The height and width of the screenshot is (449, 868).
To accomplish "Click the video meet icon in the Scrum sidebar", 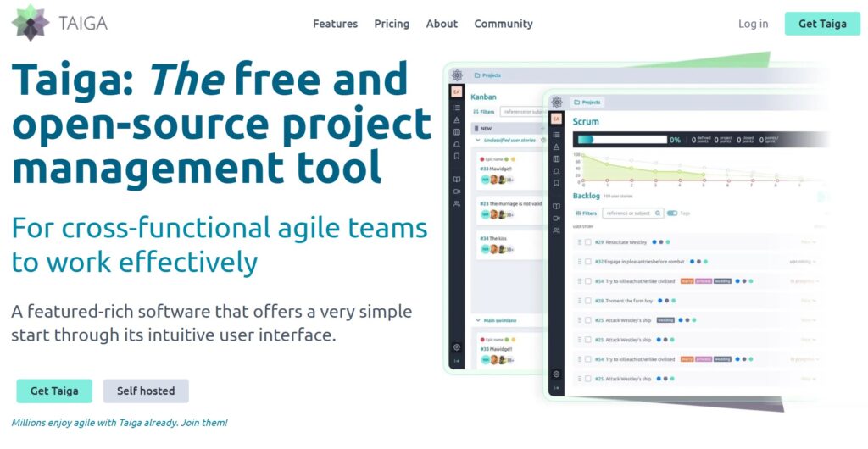I will pyautogui.click(x=556, y=219).
